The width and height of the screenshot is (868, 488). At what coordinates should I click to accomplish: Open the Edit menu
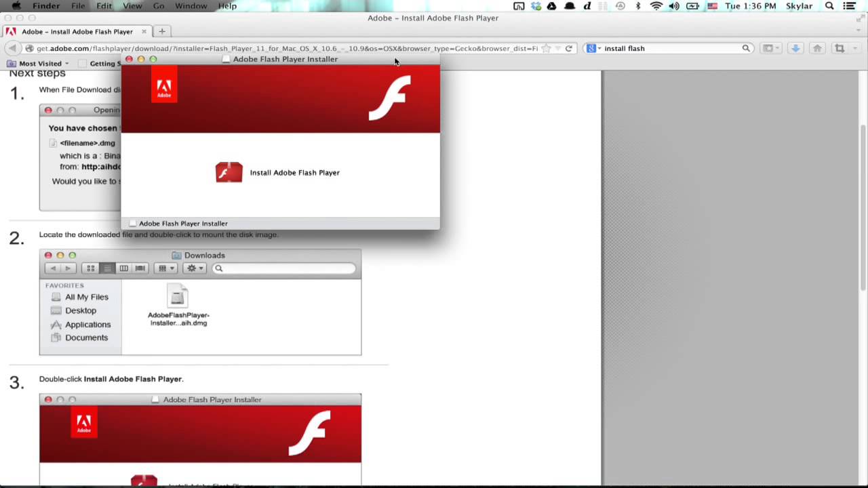tap(104, 6)
